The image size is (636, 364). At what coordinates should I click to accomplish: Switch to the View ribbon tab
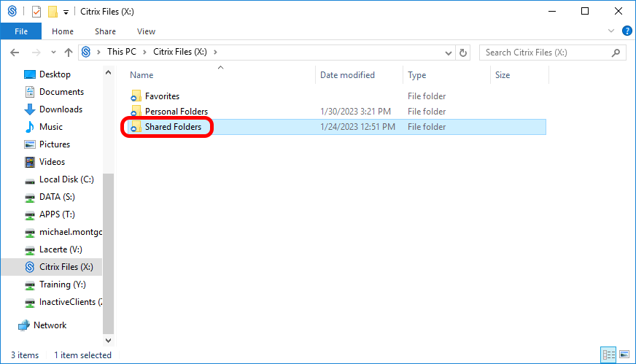pos(146,31)
